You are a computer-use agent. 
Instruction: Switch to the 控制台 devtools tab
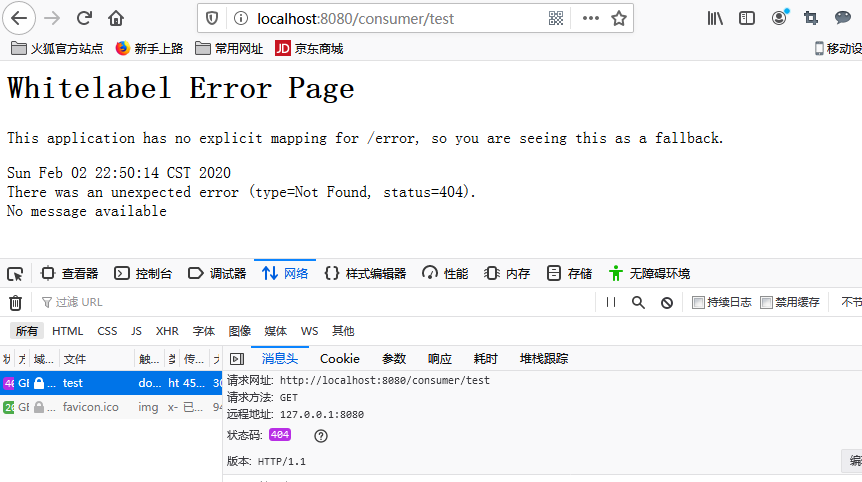[143, 274]
